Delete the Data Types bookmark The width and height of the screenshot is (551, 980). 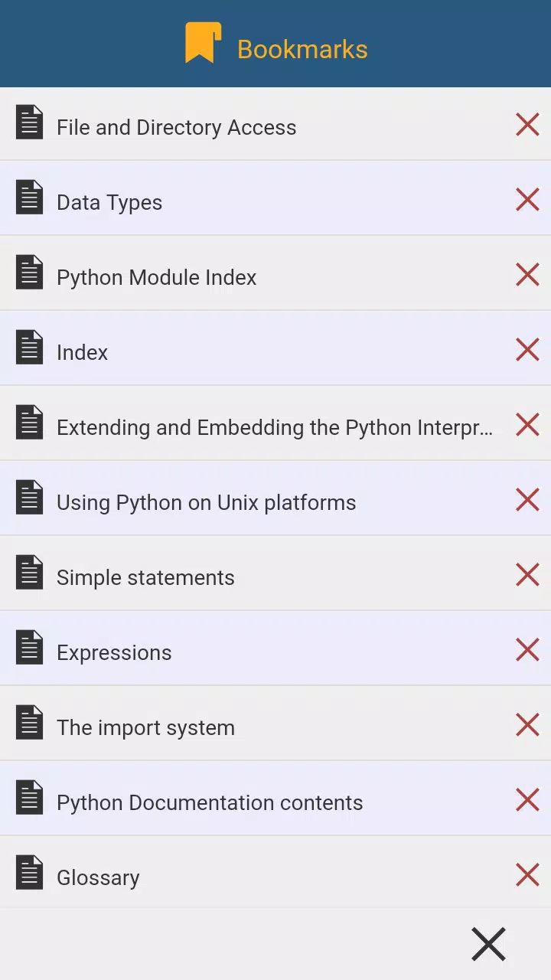pyautogui.click(x=527, y=199)
